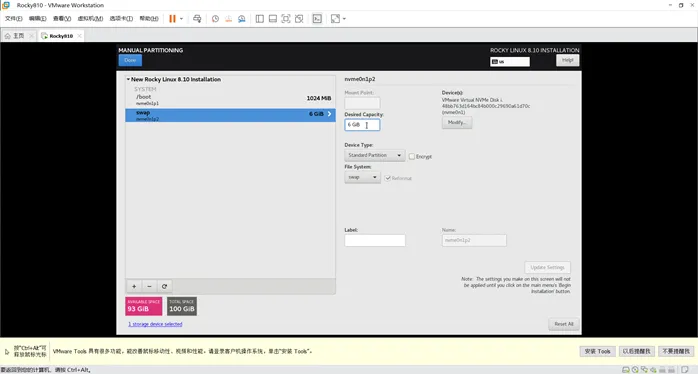Take a snapshot with the clock icon

215,19
